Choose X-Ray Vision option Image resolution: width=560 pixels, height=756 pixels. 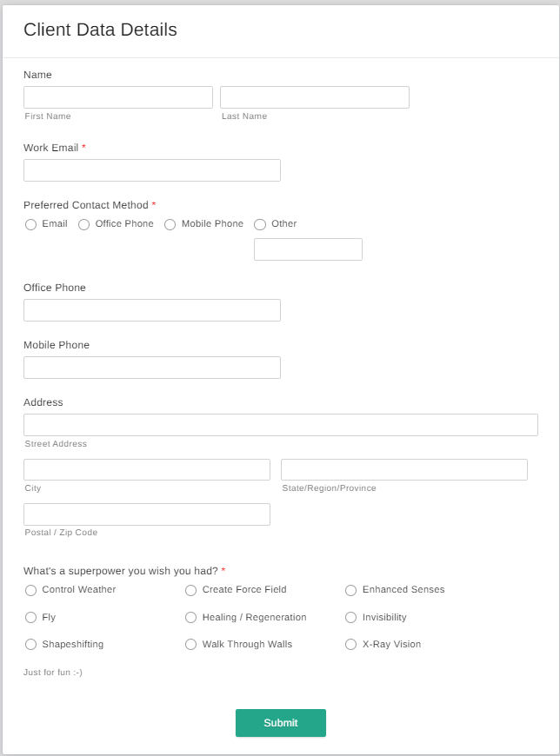(351, 645)
